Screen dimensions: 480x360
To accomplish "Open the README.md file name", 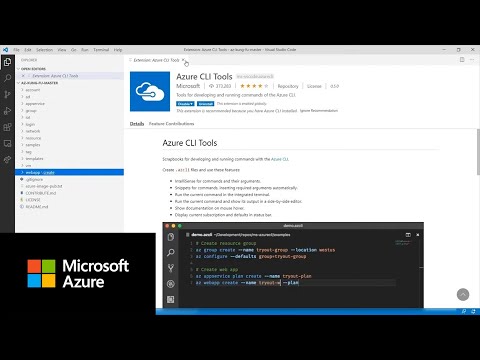I will click(37, 207).
